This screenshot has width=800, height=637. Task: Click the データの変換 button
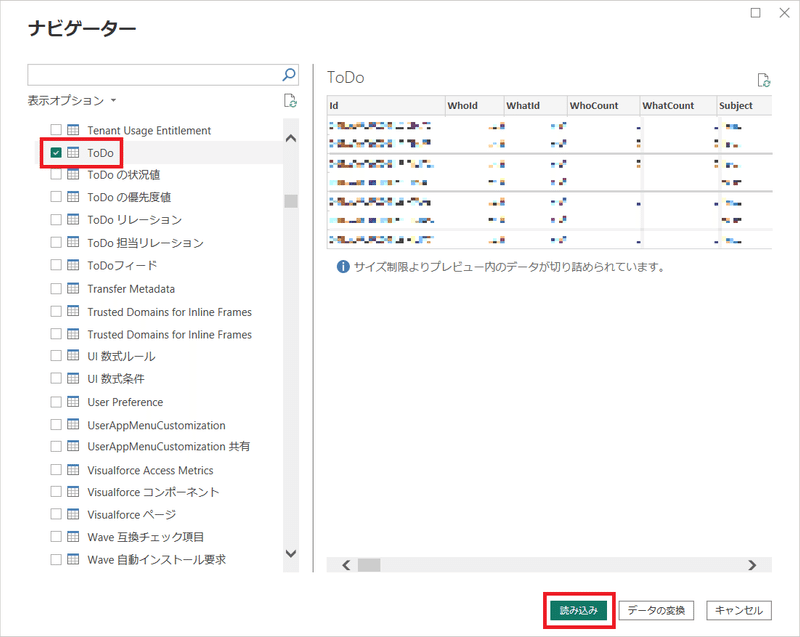point(656,610)
